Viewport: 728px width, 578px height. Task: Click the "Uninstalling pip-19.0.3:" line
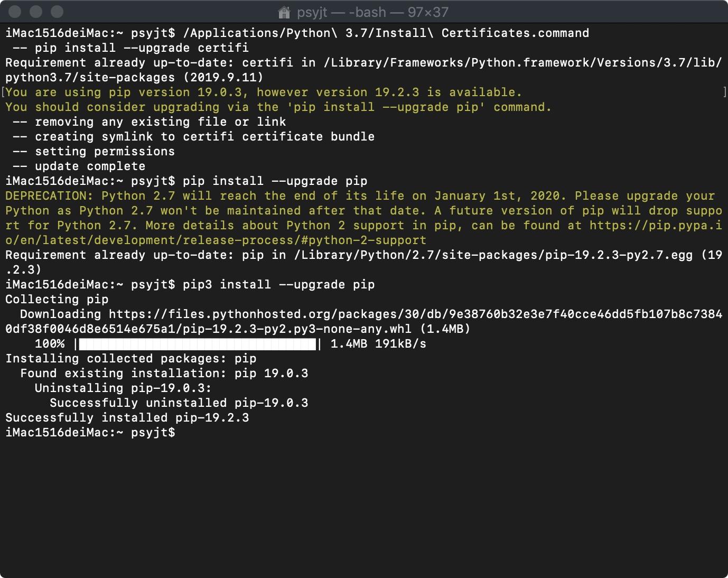123,388
